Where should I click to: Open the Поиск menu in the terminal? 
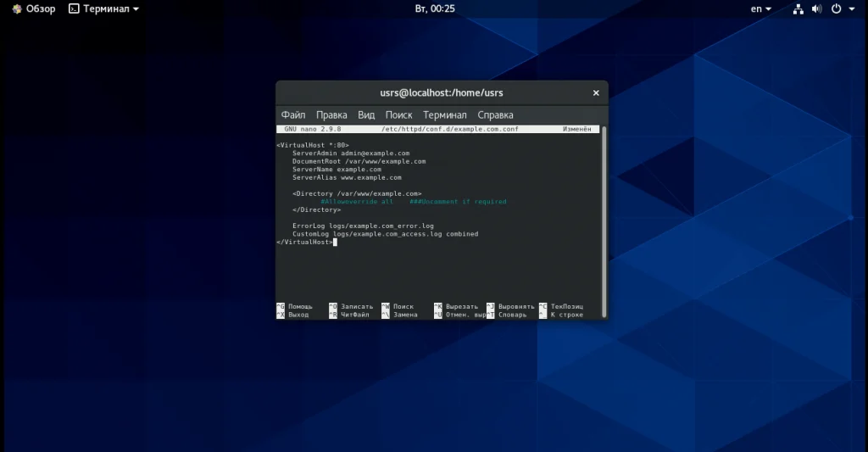click(x=398, y=114)
